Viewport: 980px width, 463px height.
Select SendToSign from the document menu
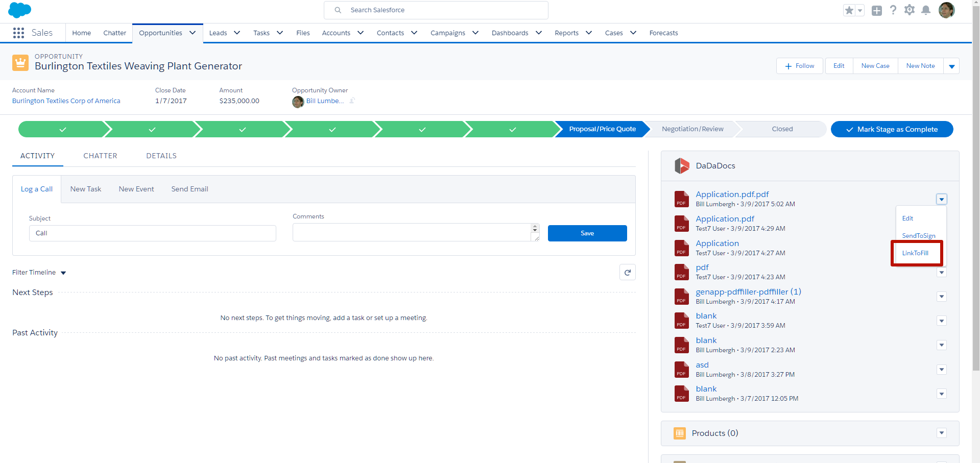(x=919, y=236)
